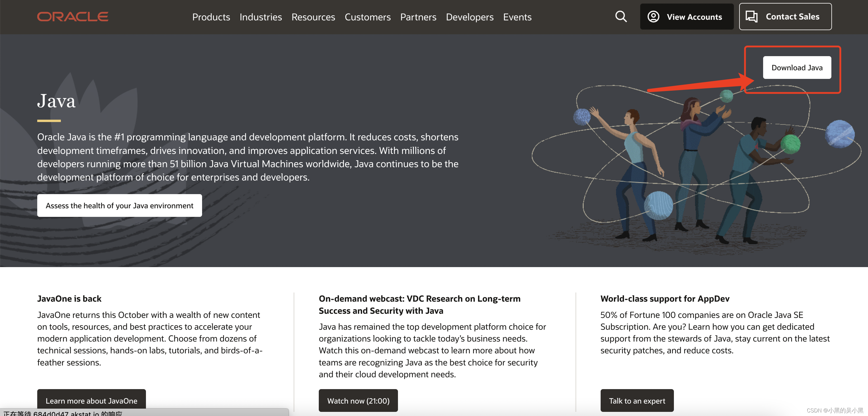
Task: Click the JavaOne is back heading
Action: coord(69,298)
